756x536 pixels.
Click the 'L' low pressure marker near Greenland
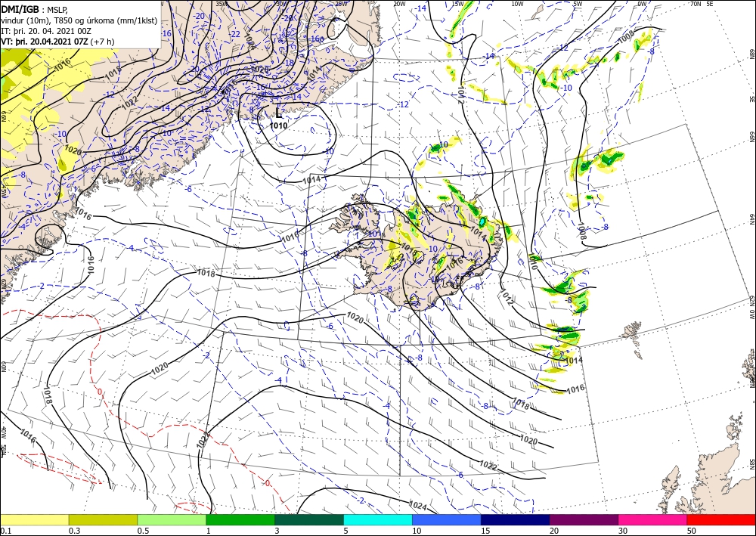(x=279, y=113)
